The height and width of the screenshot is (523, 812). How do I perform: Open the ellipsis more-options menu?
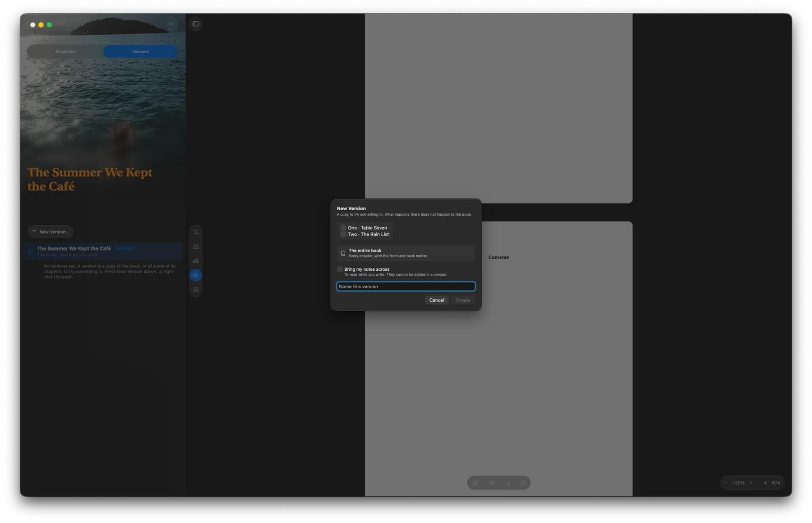[x=171, y=24]
